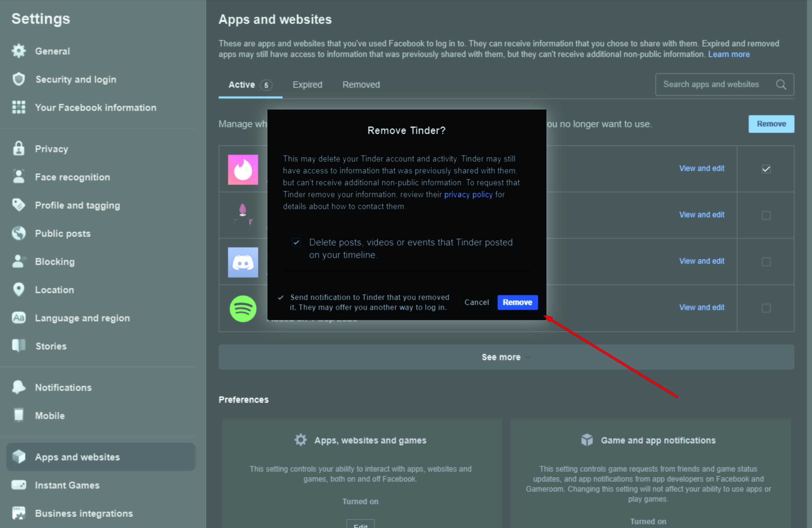The width and height of the screenshot is (812, 528).
Task: Click the Tinder app logo
Action: coord(243,170)
